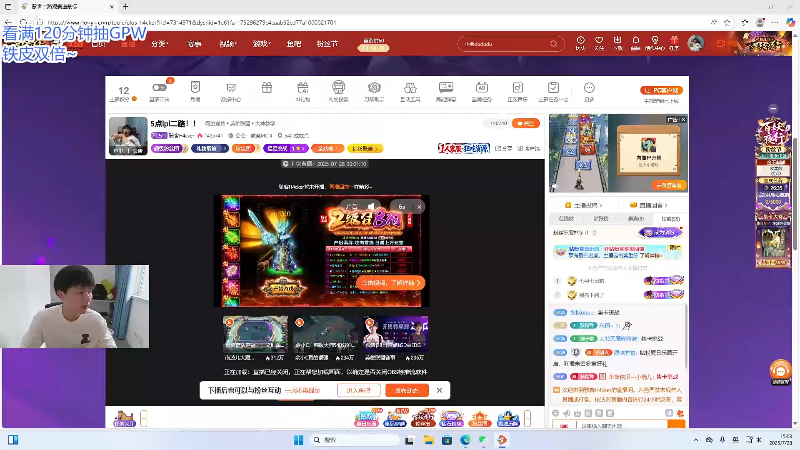Select the first chat ranking tab

coord(566,219)
